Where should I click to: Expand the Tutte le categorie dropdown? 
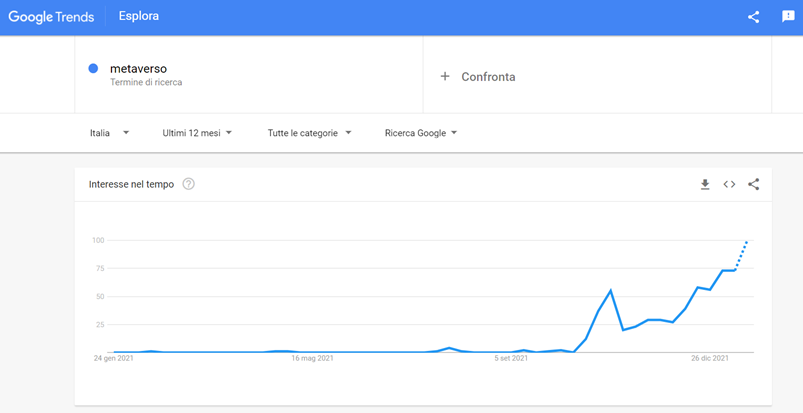click(x=309, y=132)
